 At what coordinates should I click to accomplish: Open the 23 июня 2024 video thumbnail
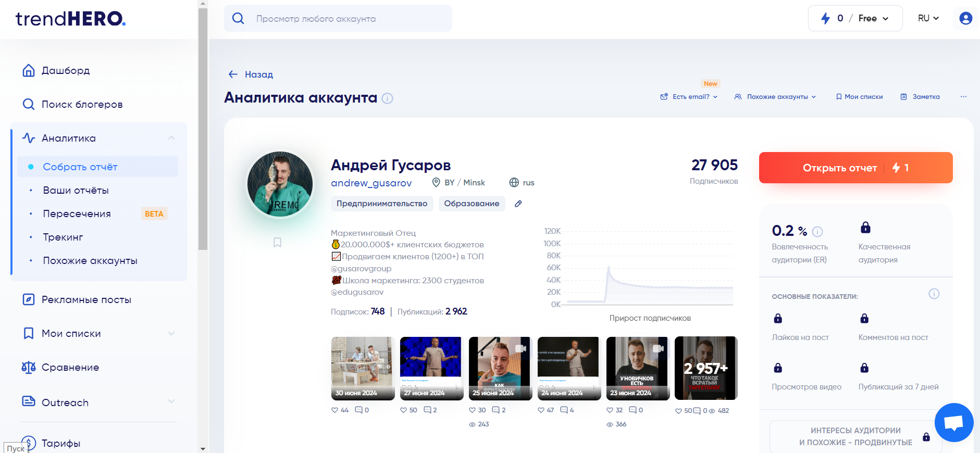tap(638, 368)
